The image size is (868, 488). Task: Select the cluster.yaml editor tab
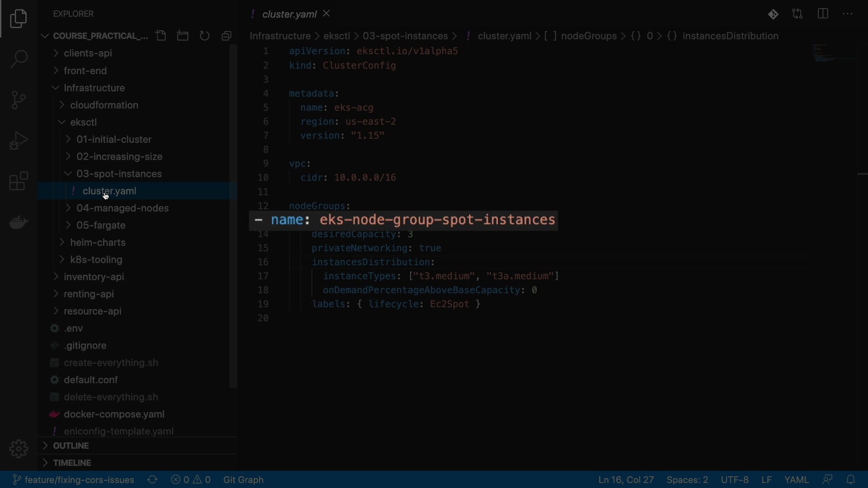click(289, 14)
